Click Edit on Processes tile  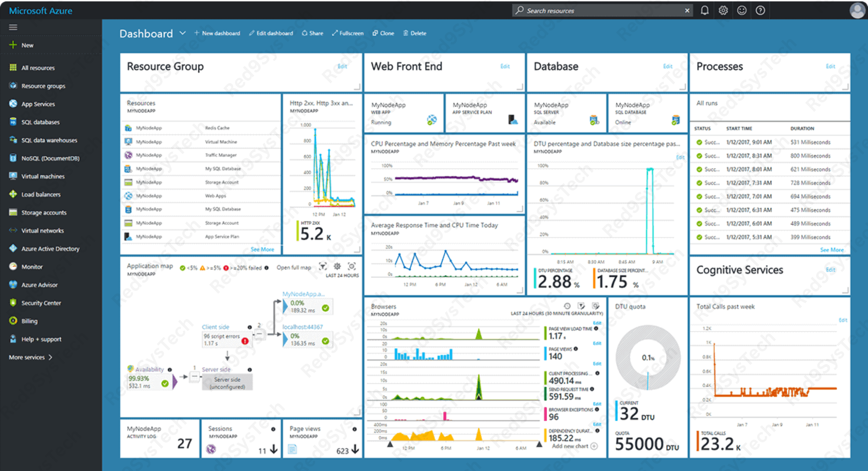(x=830, y=66)
